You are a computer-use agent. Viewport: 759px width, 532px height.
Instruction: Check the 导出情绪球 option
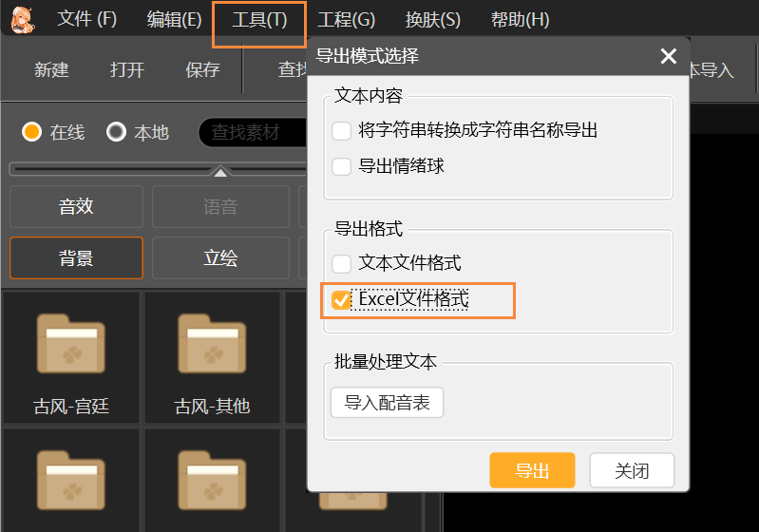[342, 166]
